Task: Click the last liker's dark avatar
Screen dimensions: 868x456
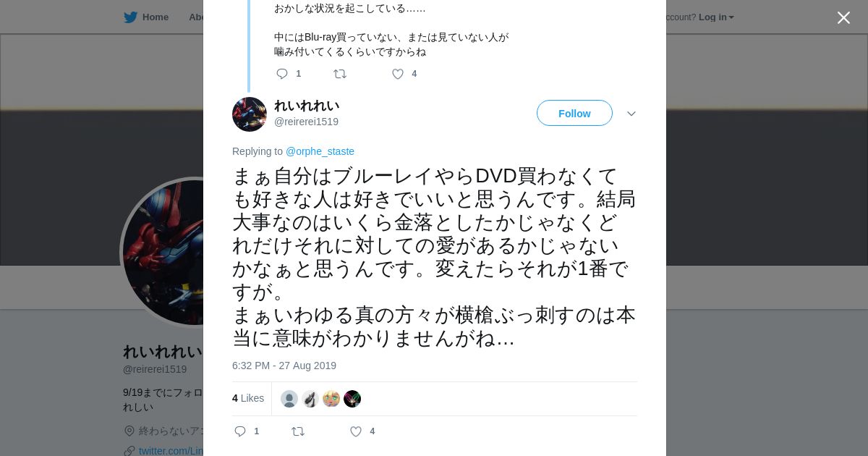Action: (x=352, y=399)
